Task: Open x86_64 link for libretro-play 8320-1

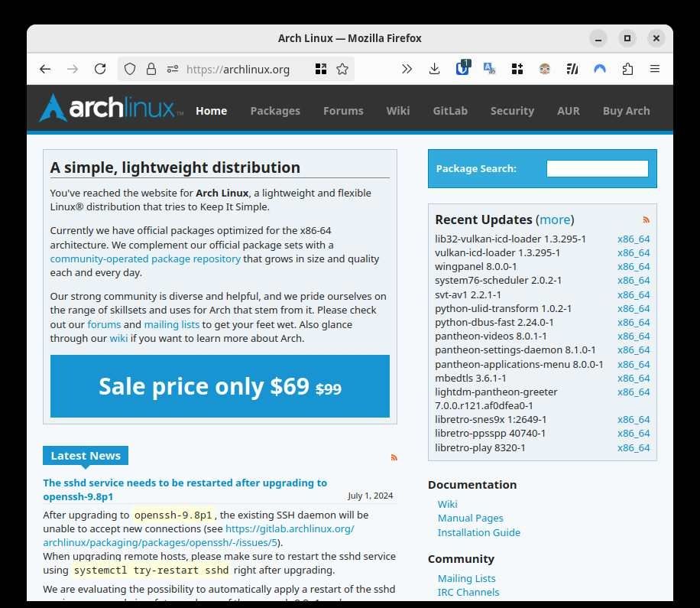Action: coord(634,447)
